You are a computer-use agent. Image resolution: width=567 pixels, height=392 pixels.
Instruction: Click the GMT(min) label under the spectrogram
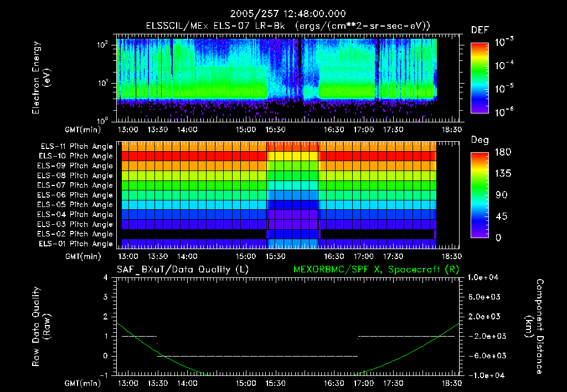83,130
